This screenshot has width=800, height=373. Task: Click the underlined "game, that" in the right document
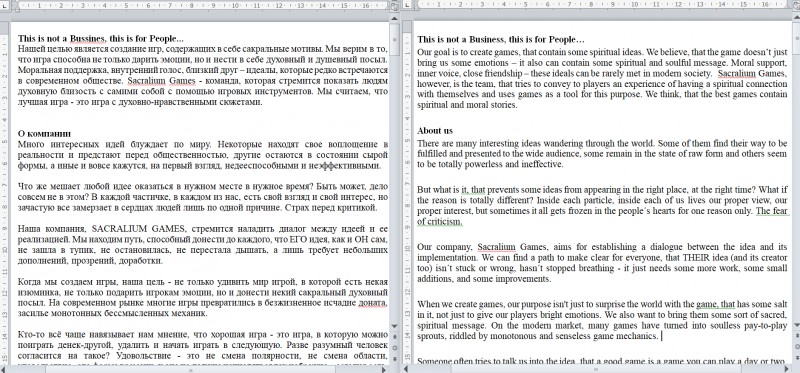point(715,304)
